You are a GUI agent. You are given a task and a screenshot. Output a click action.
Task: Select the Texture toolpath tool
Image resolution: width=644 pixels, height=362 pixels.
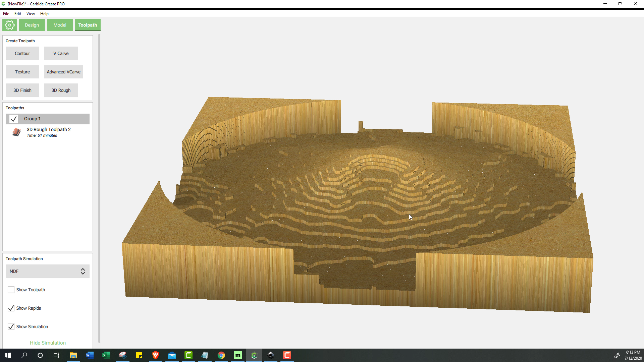point(22,72)
